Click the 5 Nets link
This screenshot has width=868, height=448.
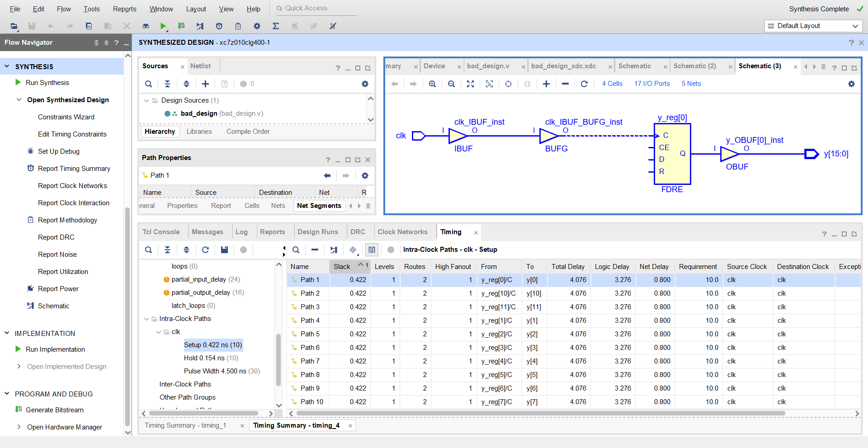(691, 84)
